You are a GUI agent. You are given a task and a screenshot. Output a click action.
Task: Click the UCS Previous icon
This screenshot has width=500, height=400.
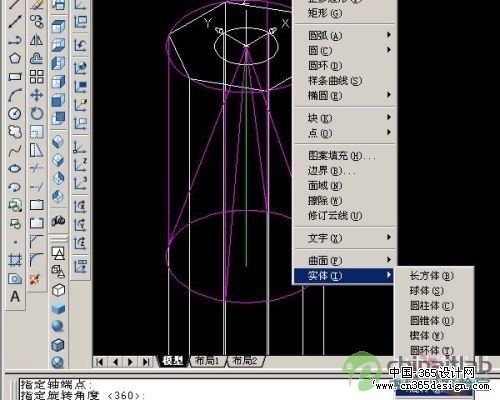80,45
